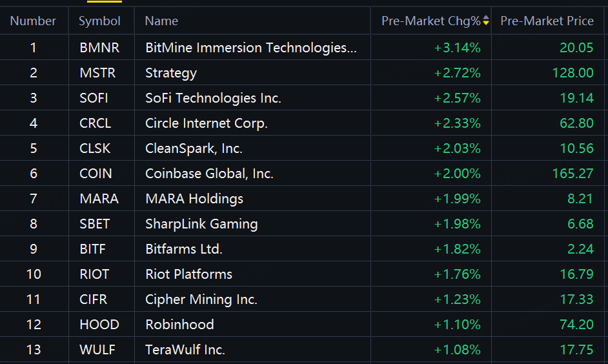Click Robinhood's +1.10% pre-market change
Image resolution: width=608 pixels, height=364 pixels.
[457, 325]
